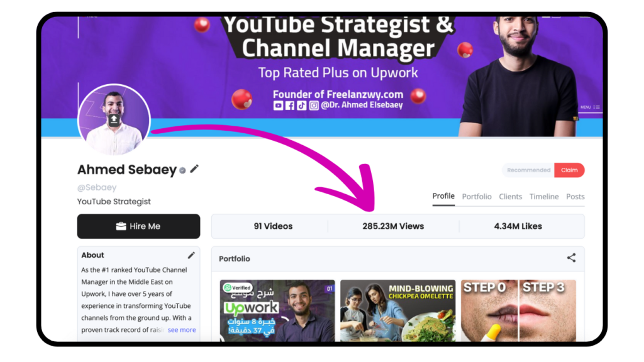The height and width of the screenshot is (362, 644).
Task: Open the Clients tab
Action: click(x=511, y=197)
